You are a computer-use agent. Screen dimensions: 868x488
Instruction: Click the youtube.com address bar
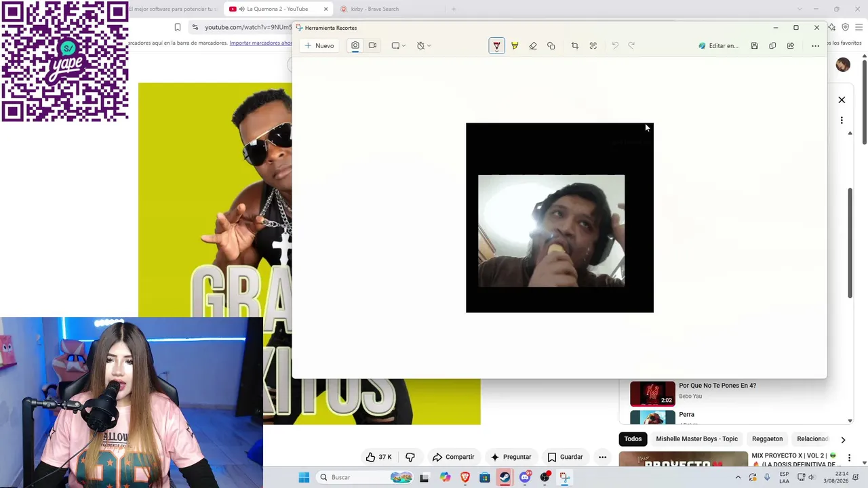[x=248, y=27]
